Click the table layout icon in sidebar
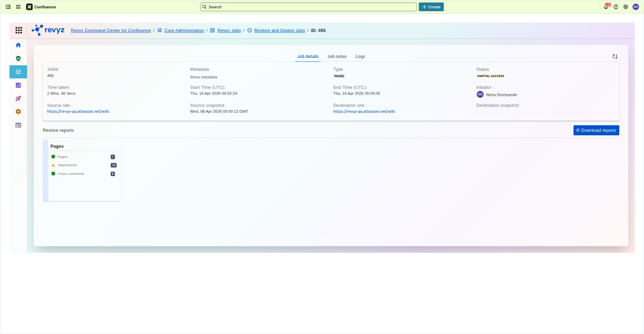The image size is (644, 334). pos(18,125)
